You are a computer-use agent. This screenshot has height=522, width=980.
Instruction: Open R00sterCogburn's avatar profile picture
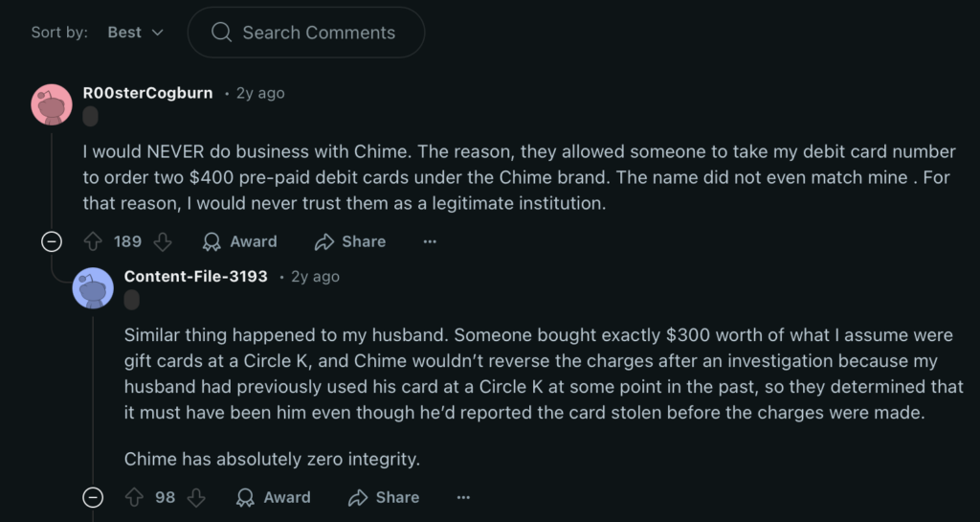[52, 103]
